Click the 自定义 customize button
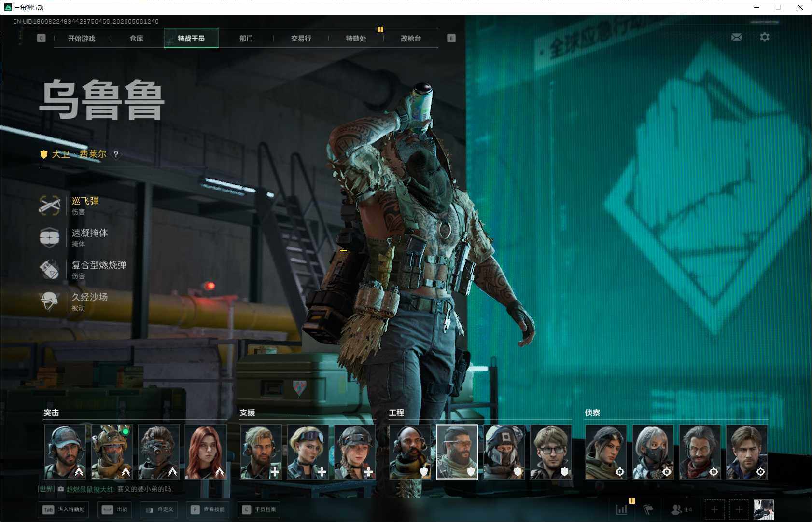 click(x=159, y=509)
